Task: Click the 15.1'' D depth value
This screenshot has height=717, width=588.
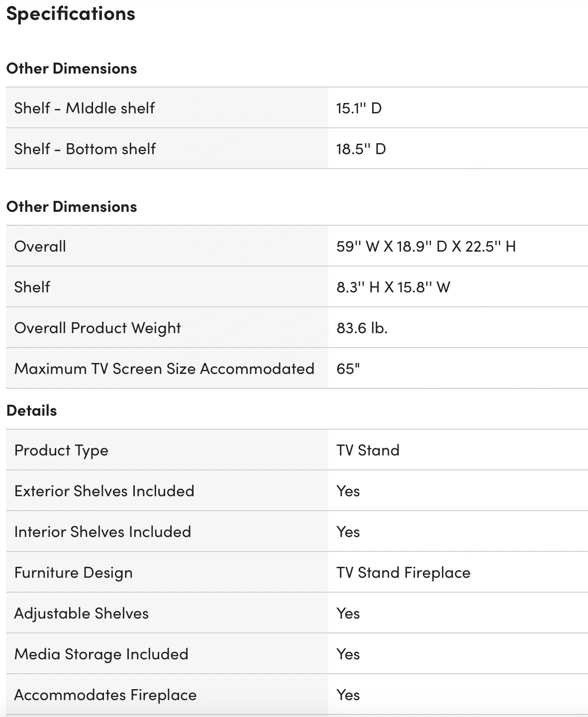Action: [359, 108]
